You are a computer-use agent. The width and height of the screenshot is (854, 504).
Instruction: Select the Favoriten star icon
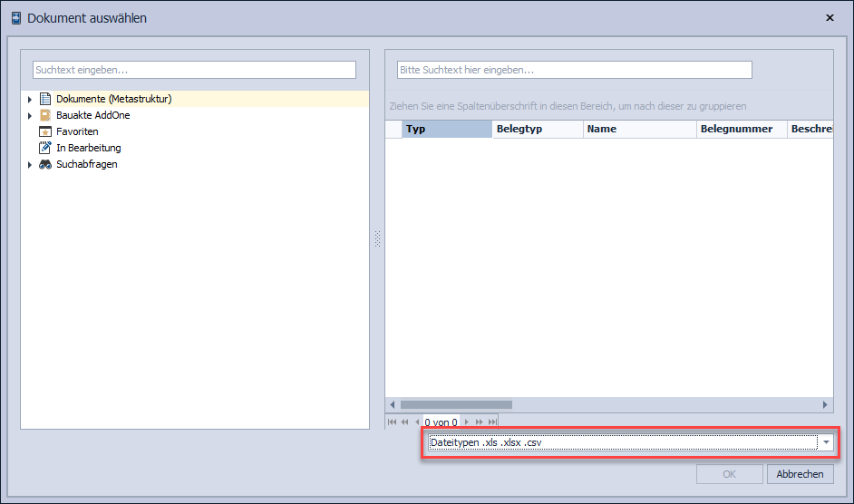coord(45,131)
